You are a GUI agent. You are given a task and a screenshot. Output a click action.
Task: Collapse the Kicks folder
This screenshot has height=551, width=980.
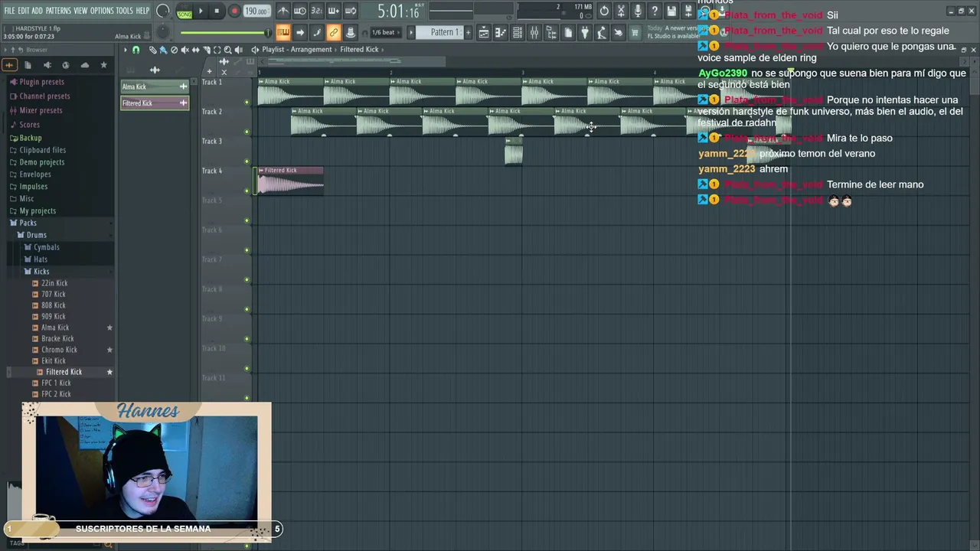click(41, 272)
